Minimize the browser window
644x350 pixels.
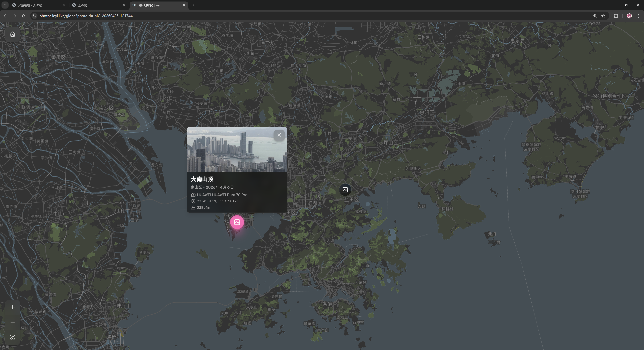click(615, 5)
